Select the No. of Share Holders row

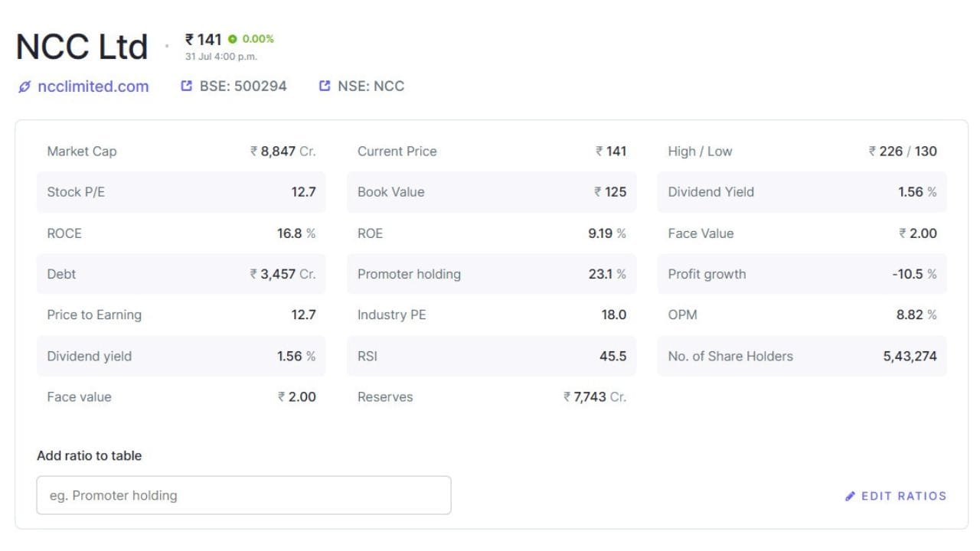[802, 356]
